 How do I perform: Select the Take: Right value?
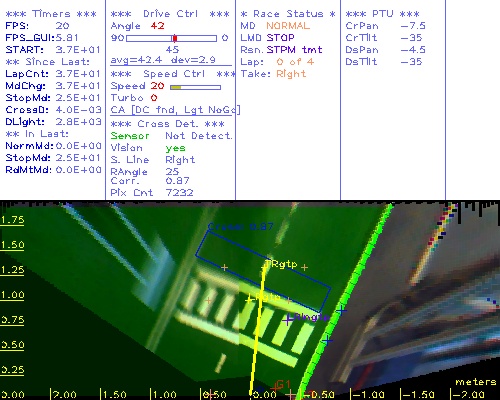(x=291, y=74)
